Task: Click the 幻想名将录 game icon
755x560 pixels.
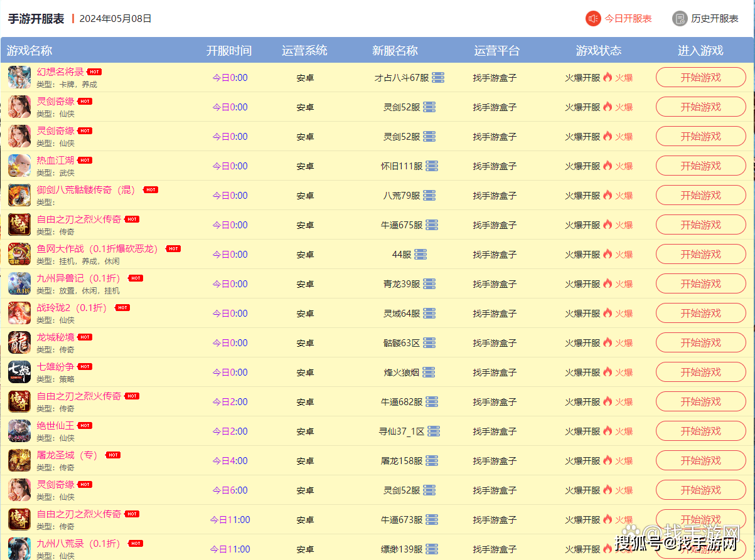Action: coord(19,77)
